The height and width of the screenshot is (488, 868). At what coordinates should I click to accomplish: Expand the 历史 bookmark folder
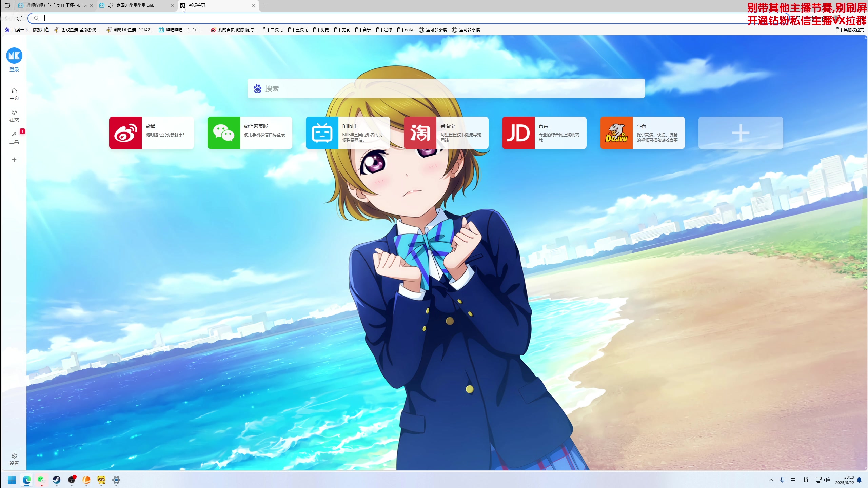(x=321, y=30)
